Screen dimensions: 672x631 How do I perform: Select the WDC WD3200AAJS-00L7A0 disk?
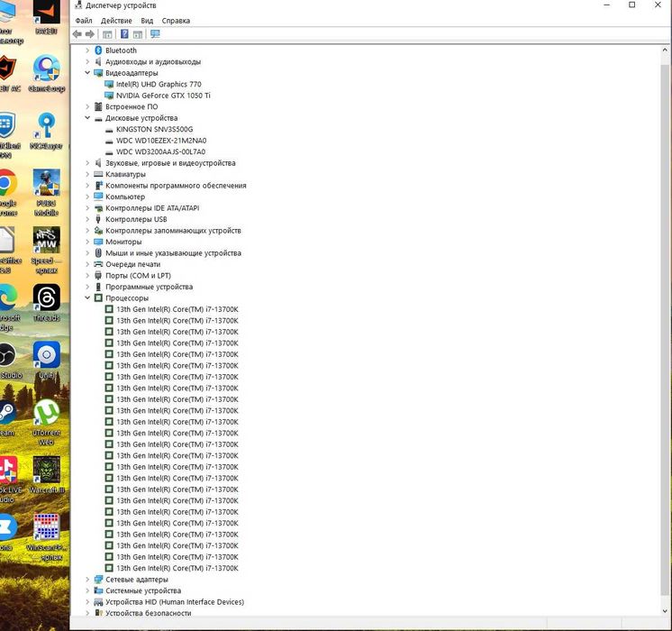pyautogui.click(x=160, y=151)
